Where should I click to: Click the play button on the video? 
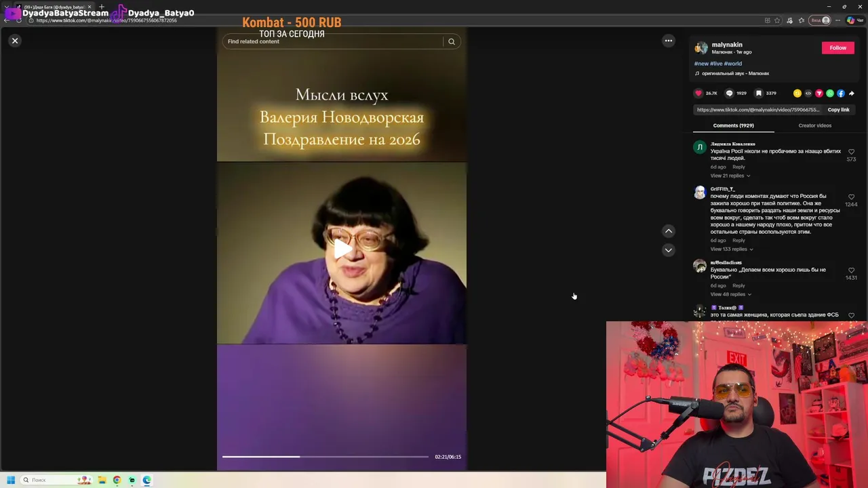click(342, 249)
